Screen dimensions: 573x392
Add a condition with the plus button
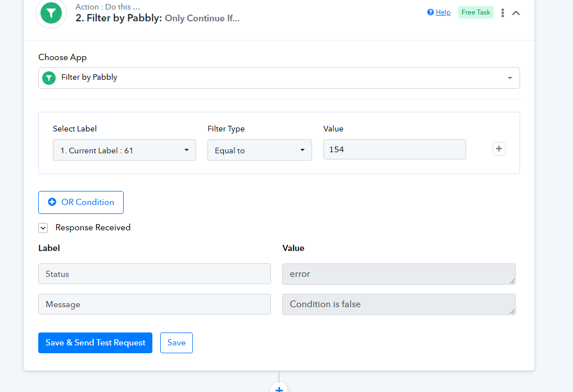click(499, 149)
